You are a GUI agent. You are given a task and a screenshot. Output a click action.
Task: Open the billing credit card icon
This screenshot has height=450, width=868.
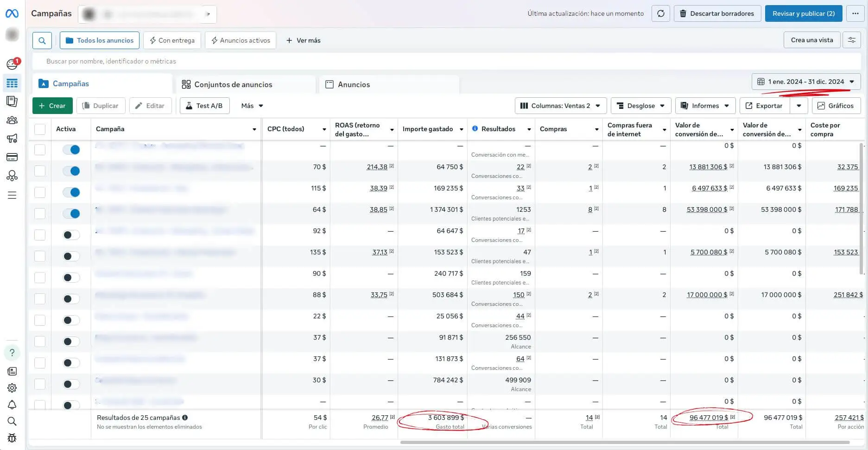tap(12, 157)
